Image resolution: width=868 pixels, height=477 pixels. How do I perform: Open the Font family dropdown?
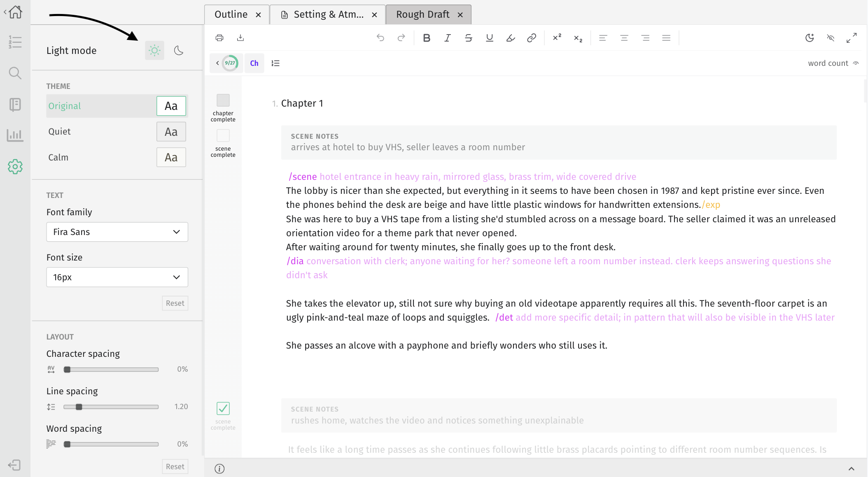tap(117, 232)
